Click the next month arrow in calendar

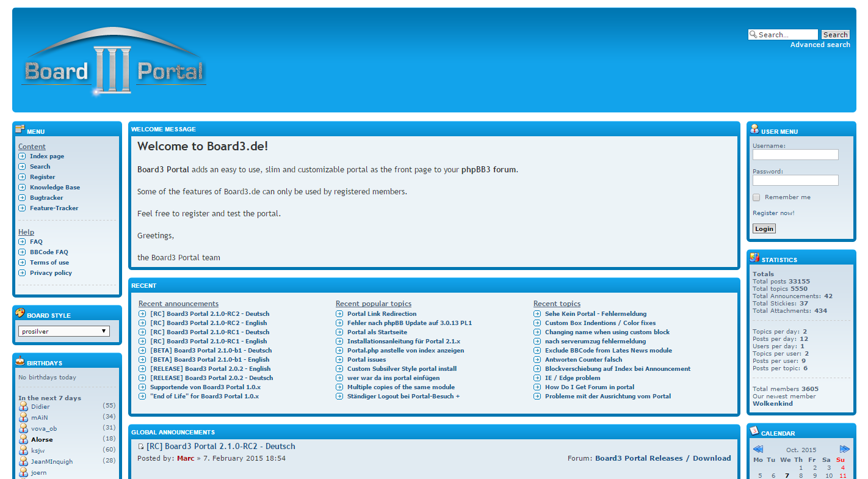pyautogui.click(x=845, y=449)
